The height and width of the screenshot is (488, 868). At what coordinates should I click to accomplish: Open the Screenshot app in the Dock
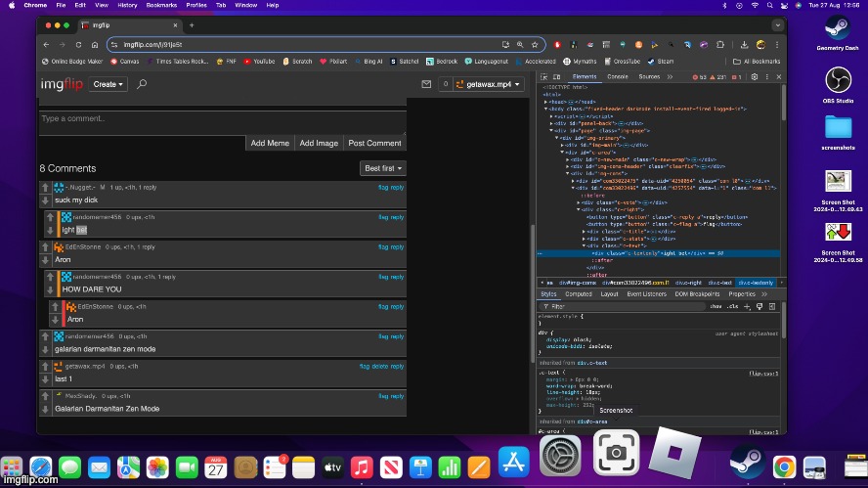616,453
